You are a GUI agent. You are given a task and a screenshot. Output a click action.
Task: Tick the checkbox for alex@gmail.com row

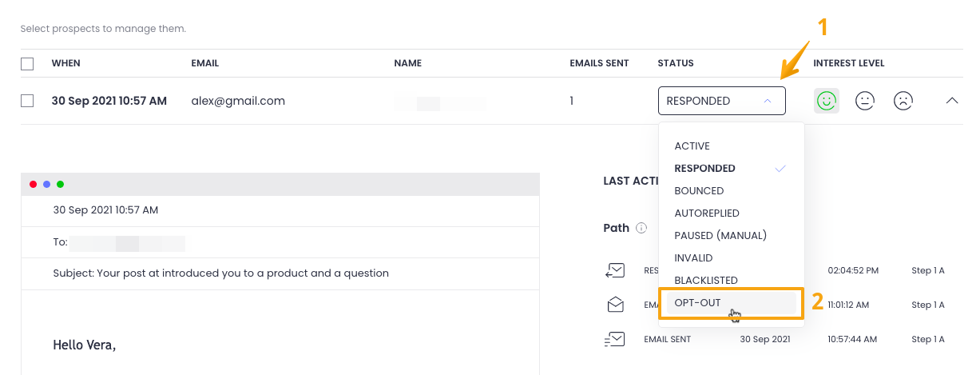(27, 101)
